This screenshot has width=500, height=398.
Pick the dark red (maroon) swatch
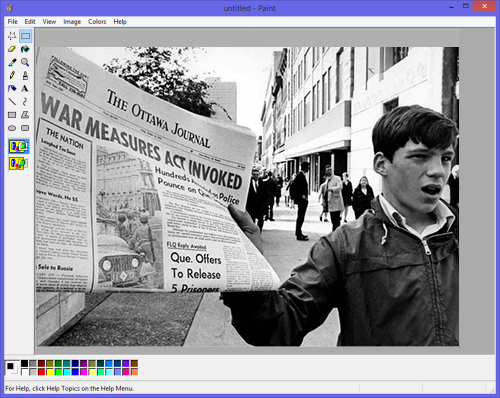[x=41, y=363]
